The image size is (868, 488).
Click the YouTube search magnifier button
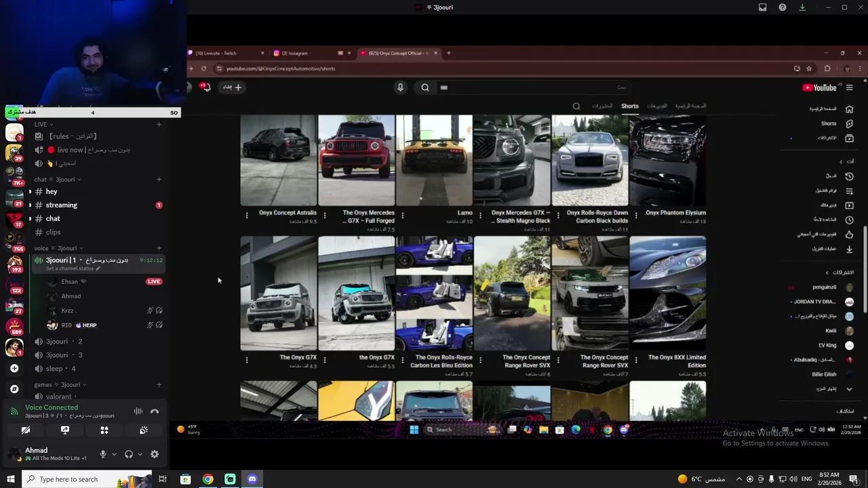pos(425,87)
